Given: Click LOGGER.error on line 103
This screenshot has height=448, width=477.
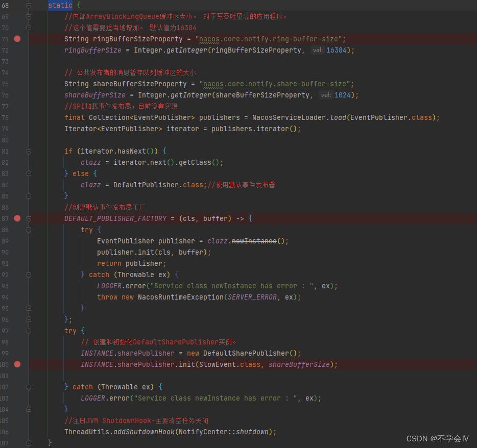Looking at the screenshot, I should 105,398.
